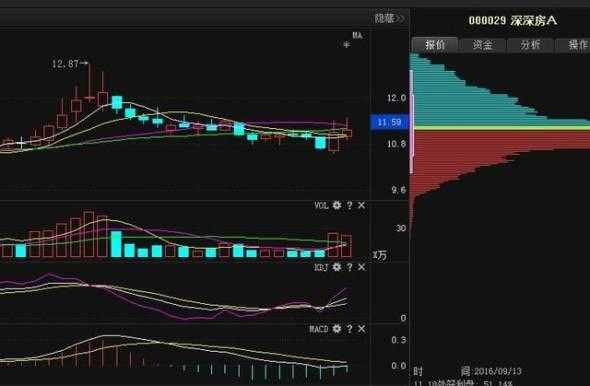Open the KDJ indicator help question mark

coord(350,267)
